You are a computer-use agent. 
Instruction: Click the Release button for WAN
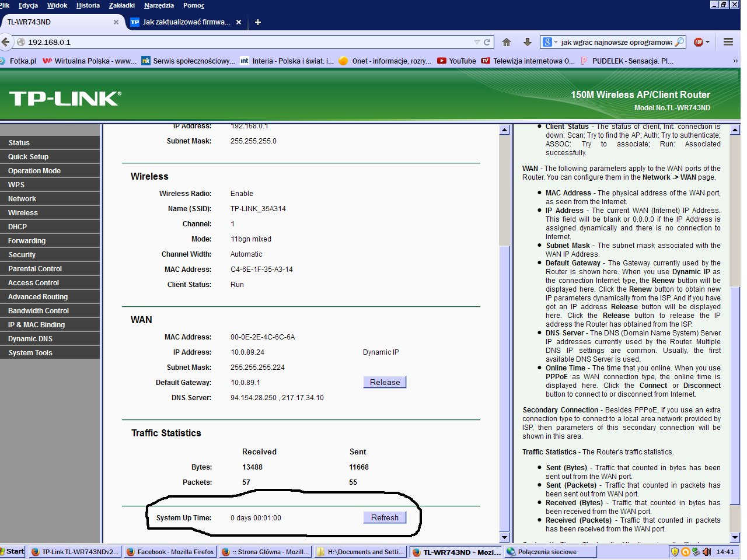(x=385, y=382)
